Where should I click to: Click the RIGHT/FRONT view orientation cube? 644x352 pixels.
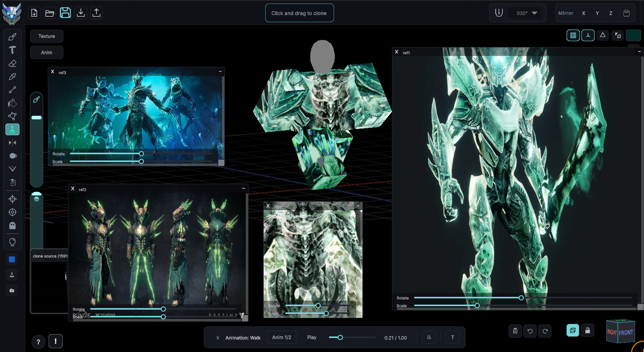[x=621, y=331]
